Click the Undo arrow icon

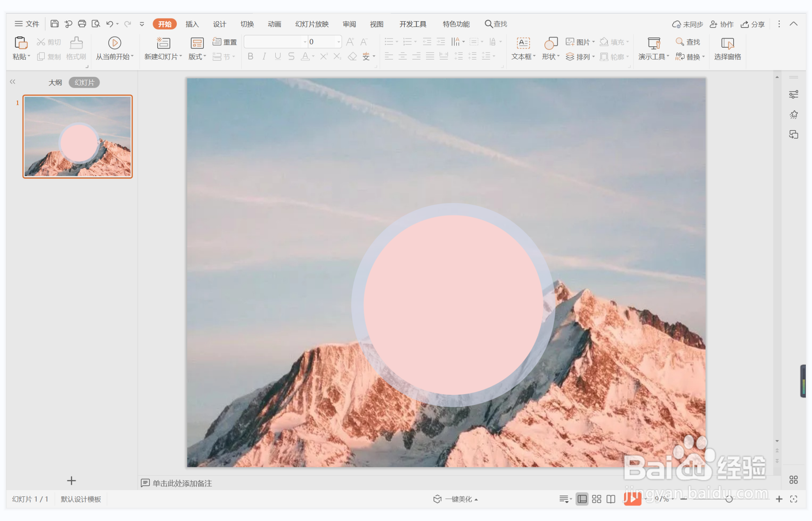tap(109, 24)
